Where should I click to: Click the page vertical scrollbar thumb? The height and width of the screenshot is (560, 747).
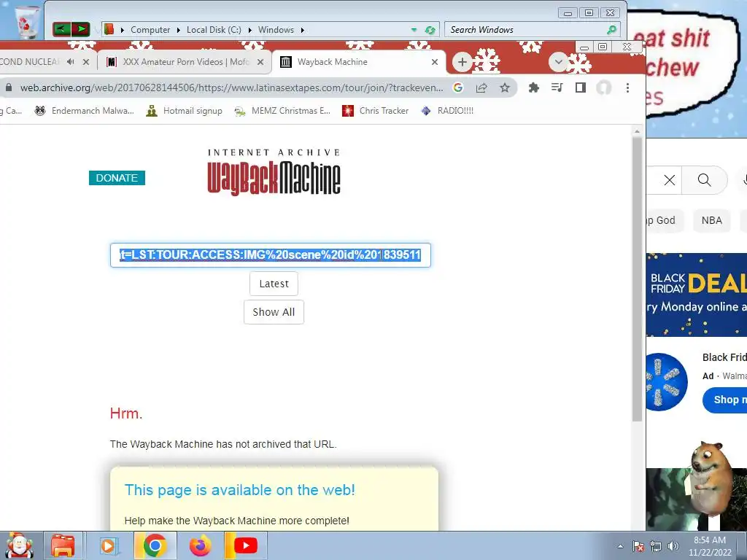(x=636, y=279)
